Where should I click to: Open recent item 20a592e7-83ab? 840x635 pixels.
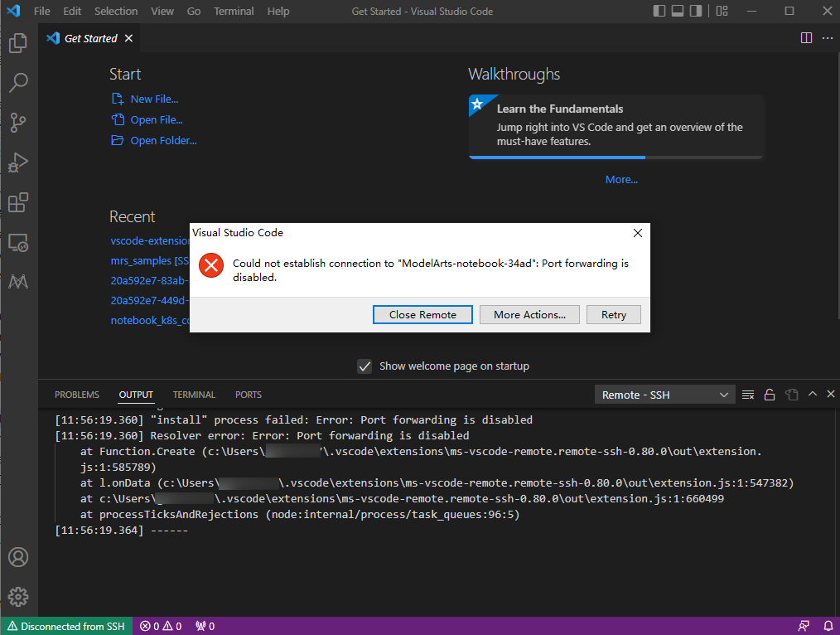(149, 281)
